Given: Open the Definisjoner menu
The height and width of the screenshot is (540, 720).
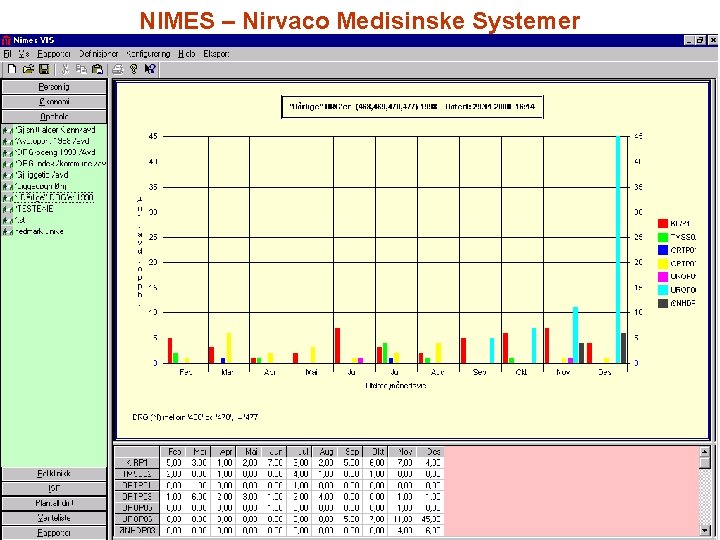Looking at the screenshot, I should click(x=98, y=54).
